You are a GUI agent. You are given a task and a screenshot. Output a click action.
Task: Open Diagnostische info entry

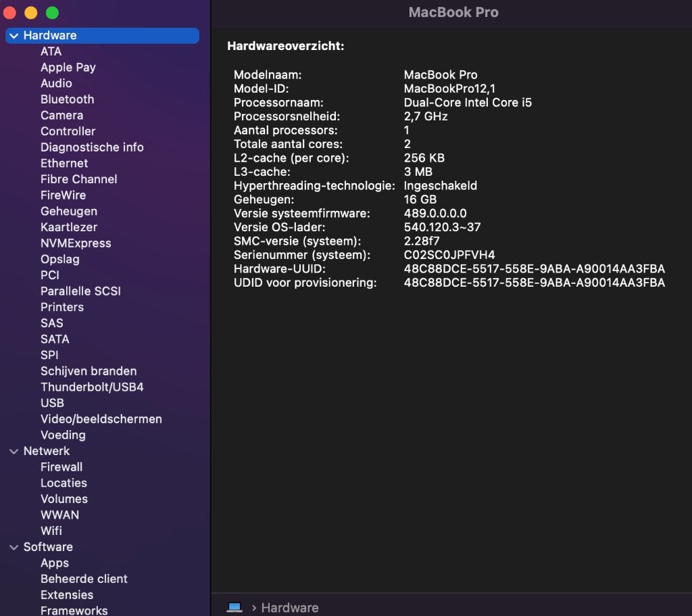92,147
